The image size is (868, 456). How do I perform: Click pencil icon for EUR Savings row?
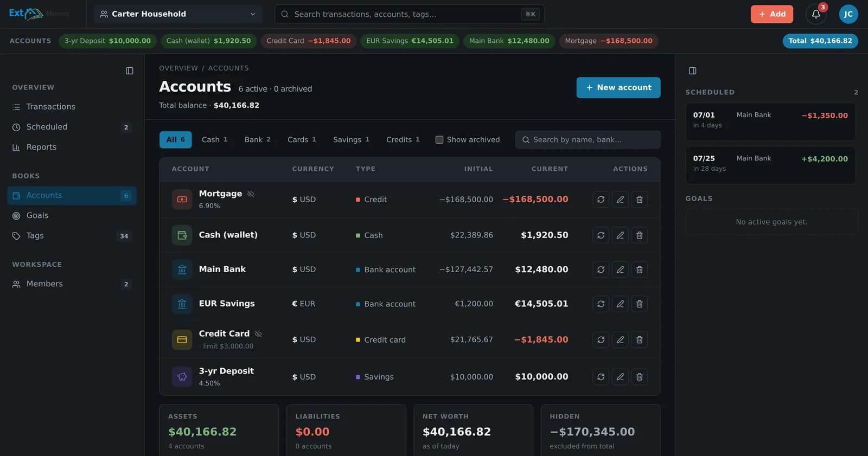(x=620, y=304)
